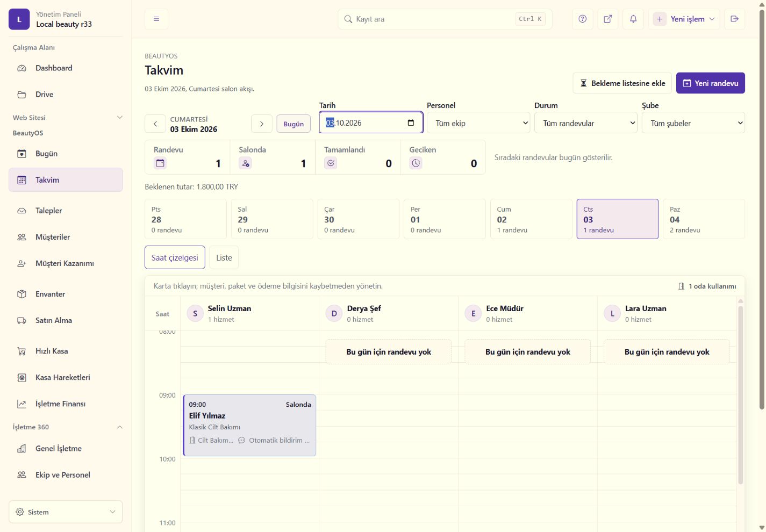Open the Personel dropdown

coord(478,123)
